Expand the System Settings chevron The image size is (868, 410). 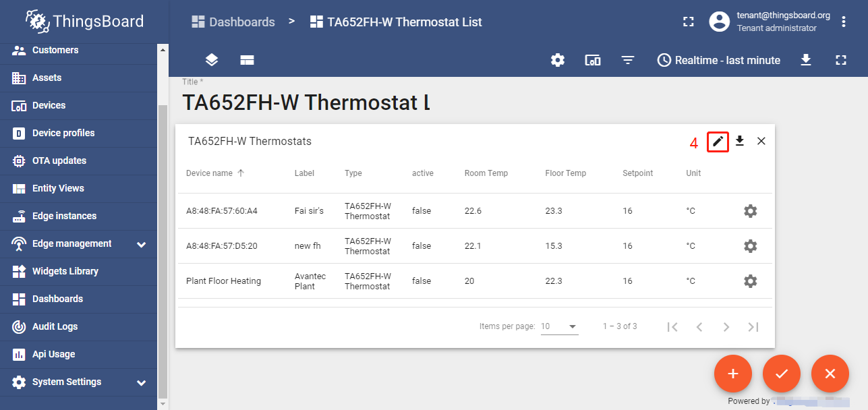[142, 382]
